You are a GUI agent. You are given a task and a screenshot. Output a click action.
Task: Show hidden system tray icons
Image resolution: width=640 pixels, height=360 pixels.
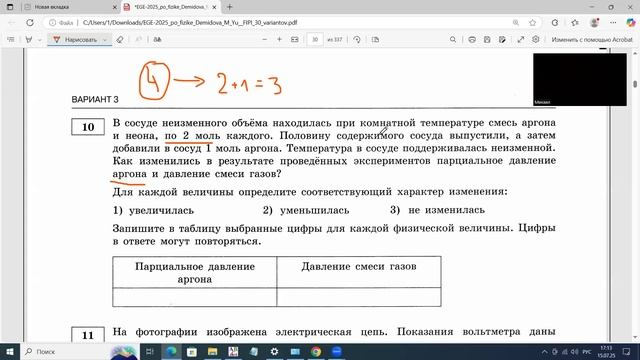tap(544, 351)
